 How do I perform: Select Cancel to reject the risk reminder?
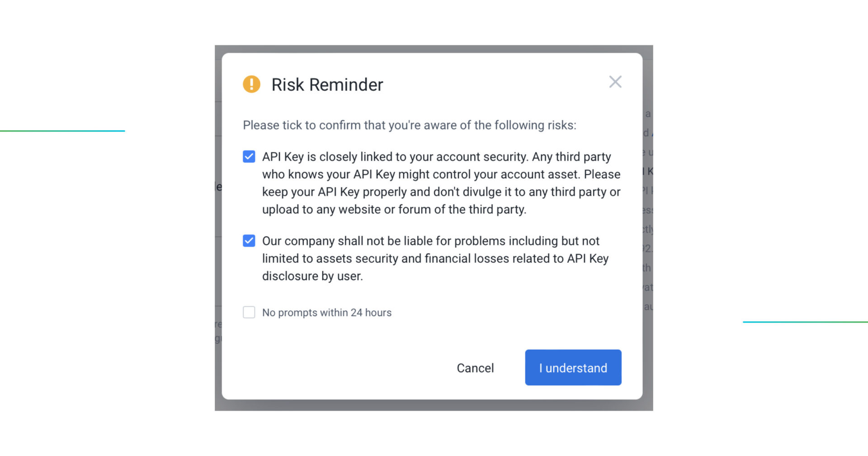(475, 368)
